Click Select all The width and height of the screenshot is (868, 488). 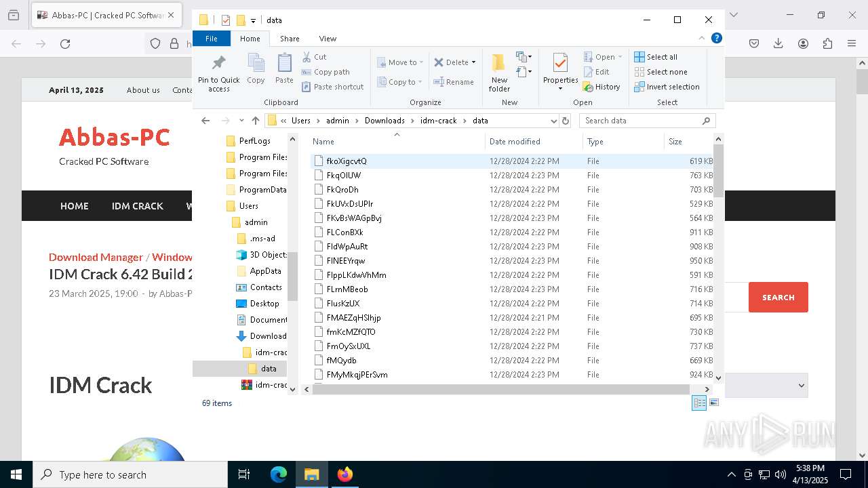(656, 57)
